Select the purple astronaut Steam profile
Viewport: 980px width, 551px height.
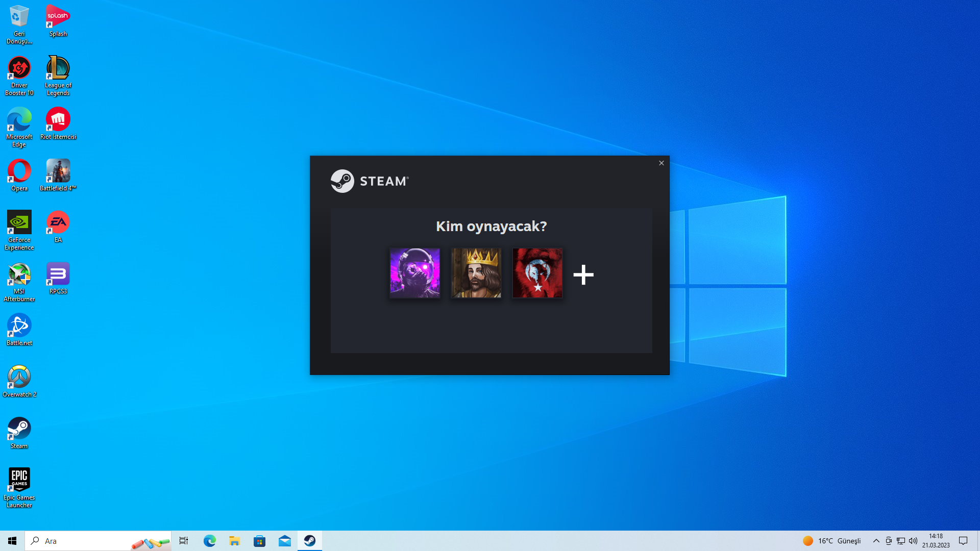coord(414,273)
